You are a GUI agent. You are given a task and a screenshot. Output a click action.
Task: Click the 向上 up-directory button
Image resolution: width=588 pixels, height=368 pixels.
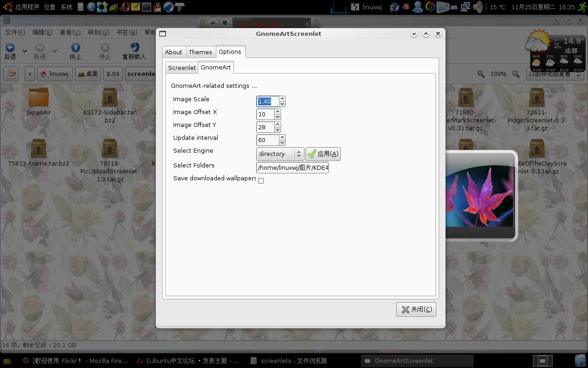[76, 51]
